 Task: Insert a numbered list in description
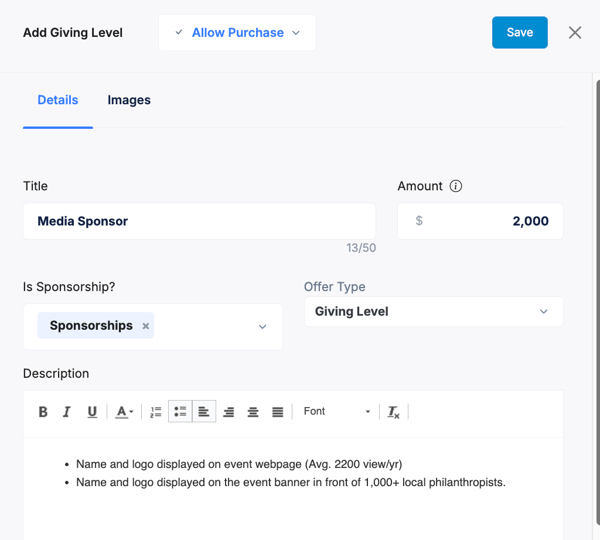pos(155,412)
